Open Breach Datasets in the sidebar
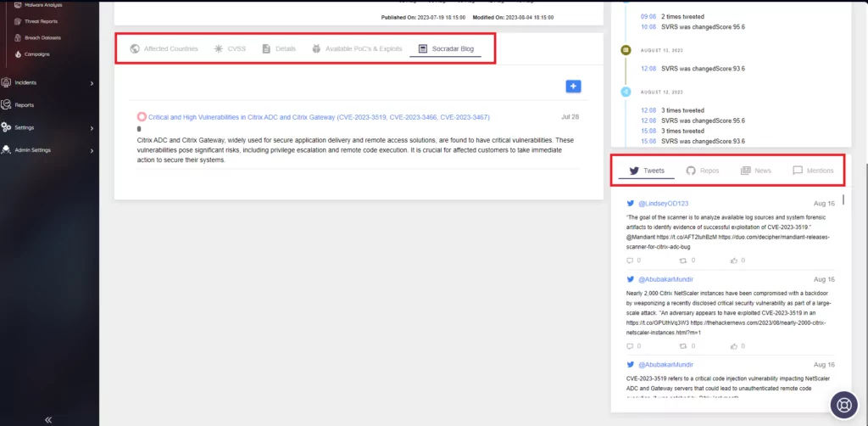The height and width of the screenshot is (426, 868). coord(42,37)
